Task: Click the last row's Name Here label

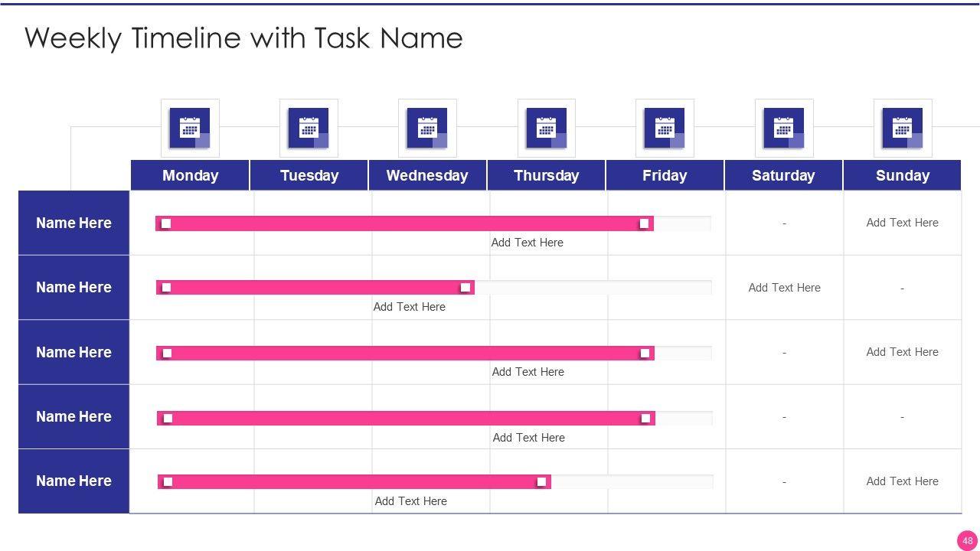Action: (x=73, y=481)
